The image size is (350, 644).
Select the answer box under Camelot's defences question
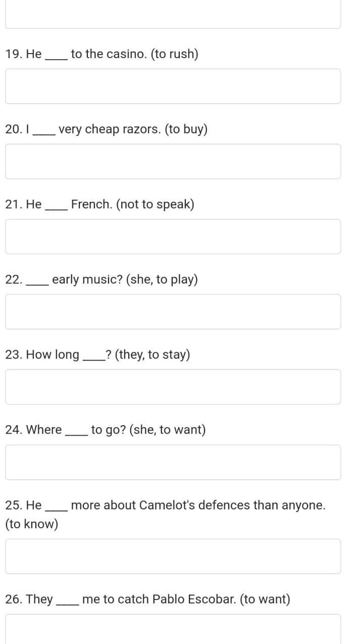click(173, 556)
